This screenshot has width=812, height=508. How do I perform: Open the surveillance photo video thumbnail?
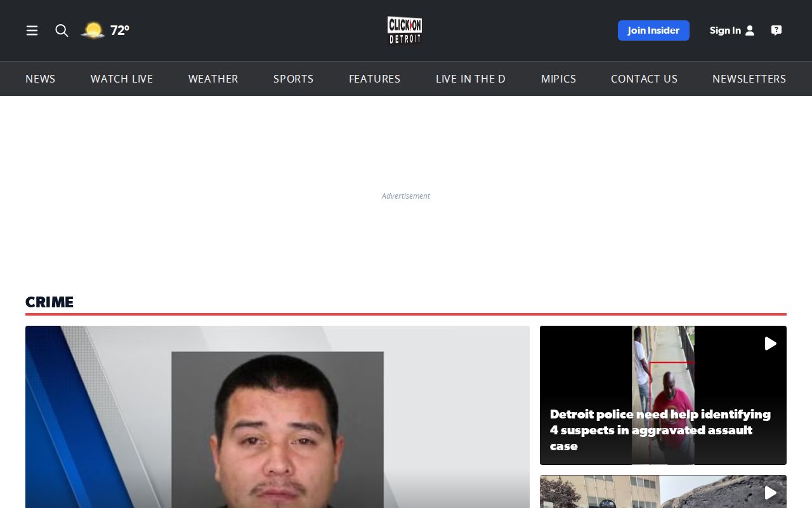point(663,395)
